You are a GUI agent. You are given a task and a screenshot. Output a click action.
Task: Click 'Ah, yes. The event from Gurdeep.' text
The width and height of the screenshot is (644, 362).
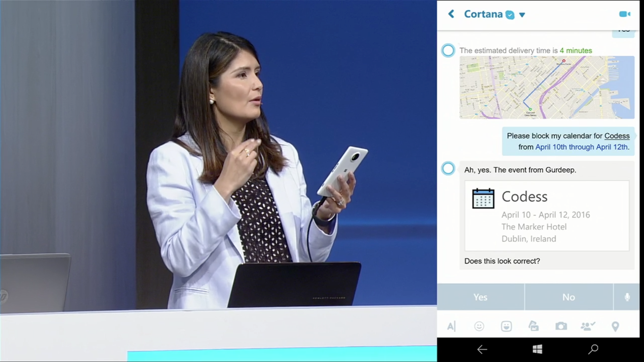click(520, 170)
